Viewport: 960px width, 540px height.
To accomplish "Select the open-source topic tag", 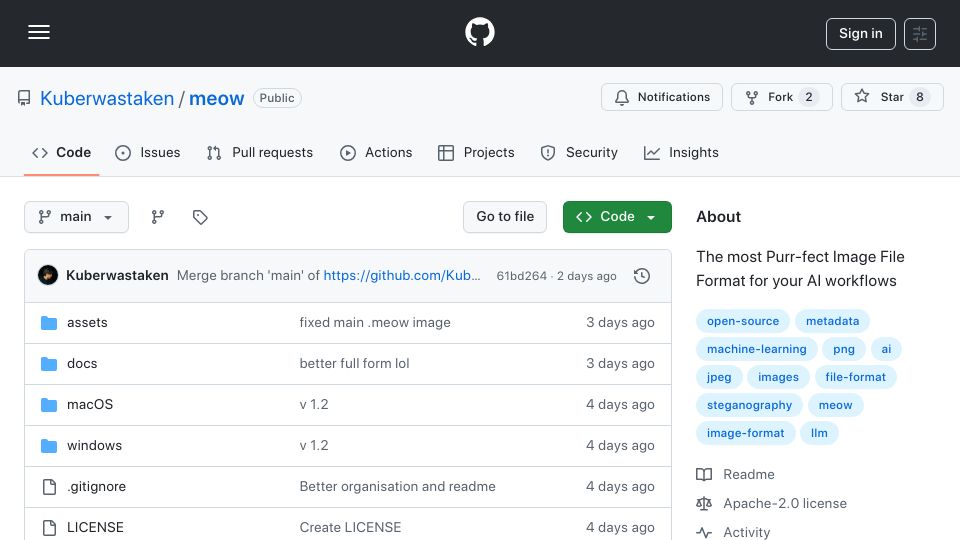I will tap(743, 321).
